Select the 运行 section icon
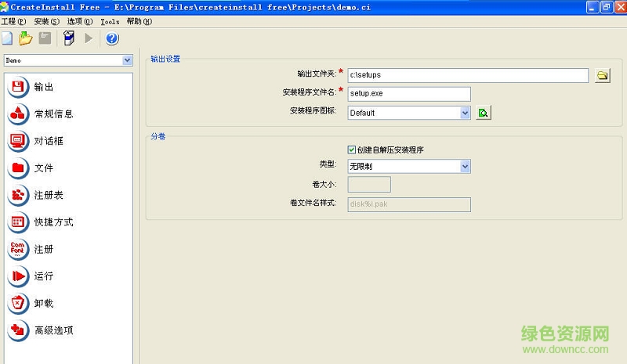Image resolution: width=627 pixels, height=364 pixels. (18, 276)
